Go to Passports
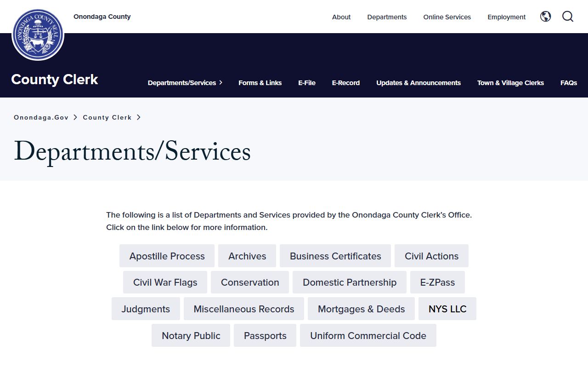The width and height of the screenshot is (588, 368). [265, 335]
